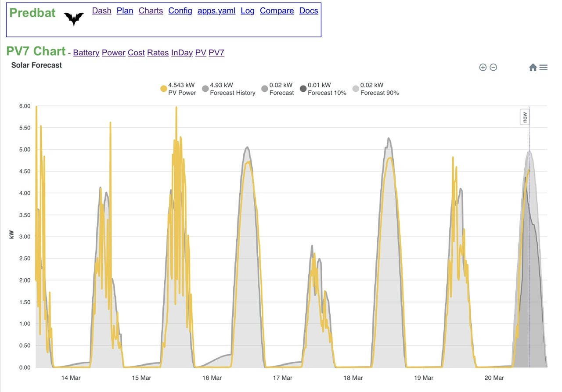Open apps.yaml editor link
Viewport: 562px width, 392px height.
(x=216, y=11)
